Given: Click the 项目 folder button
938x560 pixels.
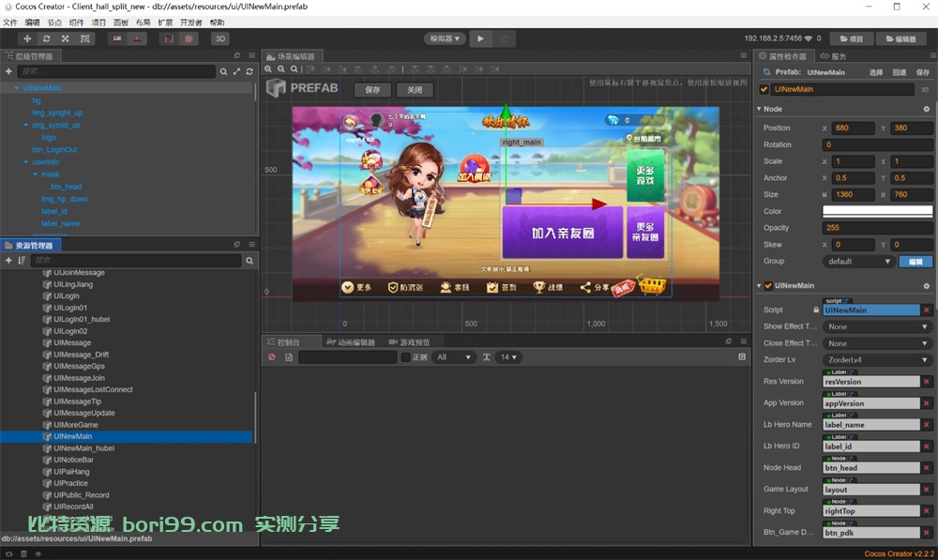Looking at the screenshot, I should pyautogui.click(x=852, y=38).
